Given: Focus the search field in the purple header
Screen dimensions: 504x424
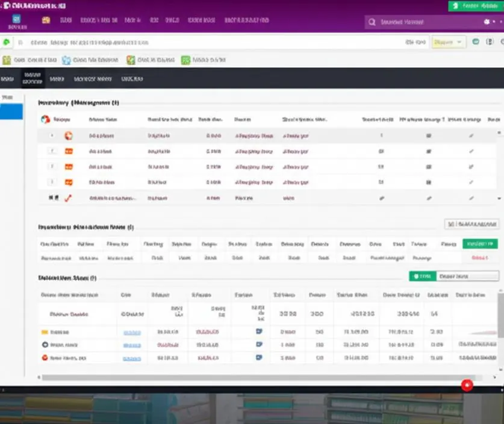Looking at the screenshot, I should [421, 22].
